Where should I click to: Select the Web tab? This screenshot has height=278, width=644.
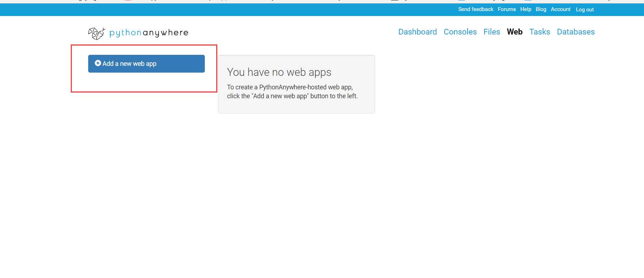point(515,32)
